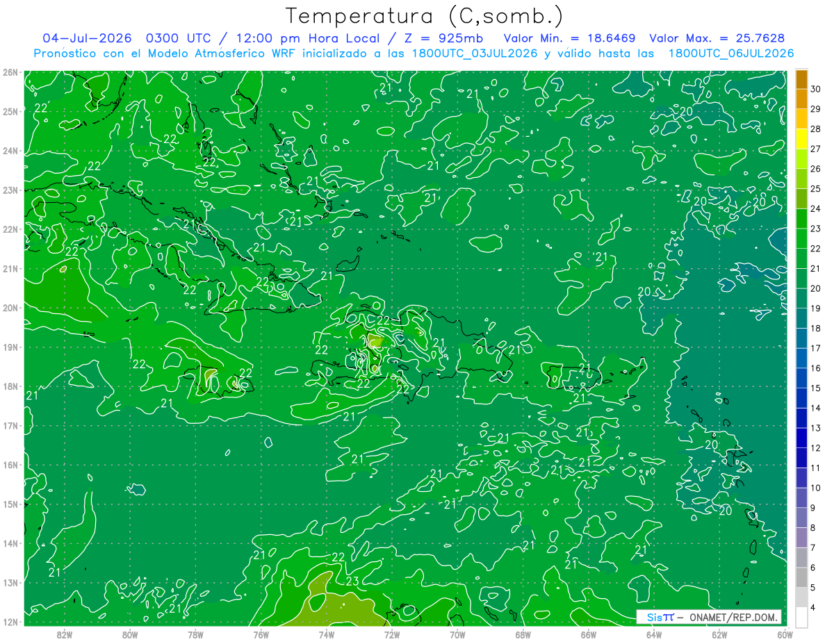Click the white bottom swatch below label 4
The height and width of the screenshot is (644, 834).
[x=801, y=616]
